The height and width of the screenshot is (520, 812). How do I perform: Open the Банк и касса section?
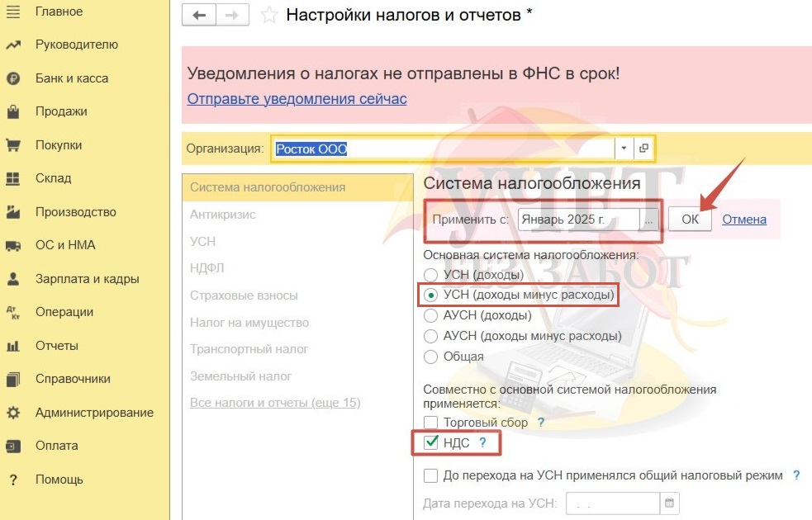(72, 78)
